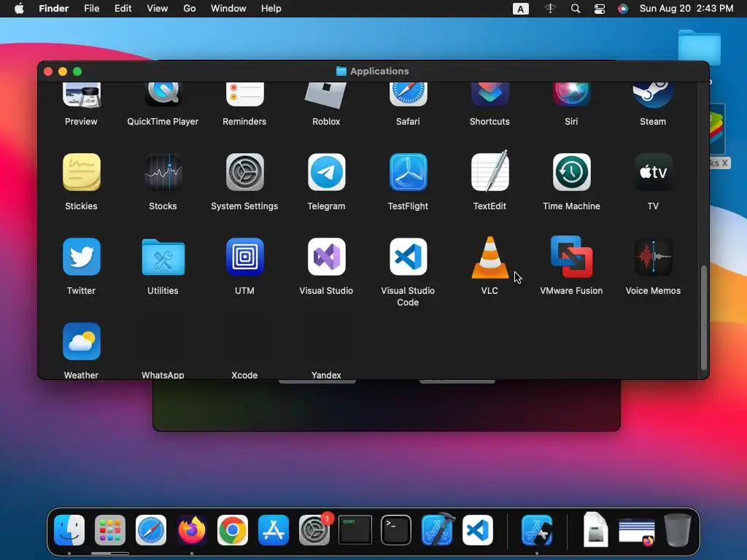Launch Firefox from the Dock
Viewport: 747px width, 560px height.
pos(192,530)
